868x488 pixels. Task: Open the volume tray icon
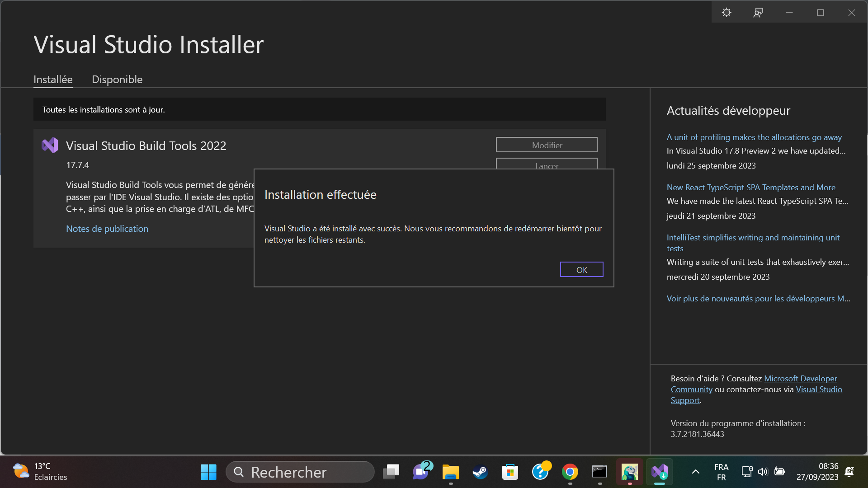tap(763, 472)
